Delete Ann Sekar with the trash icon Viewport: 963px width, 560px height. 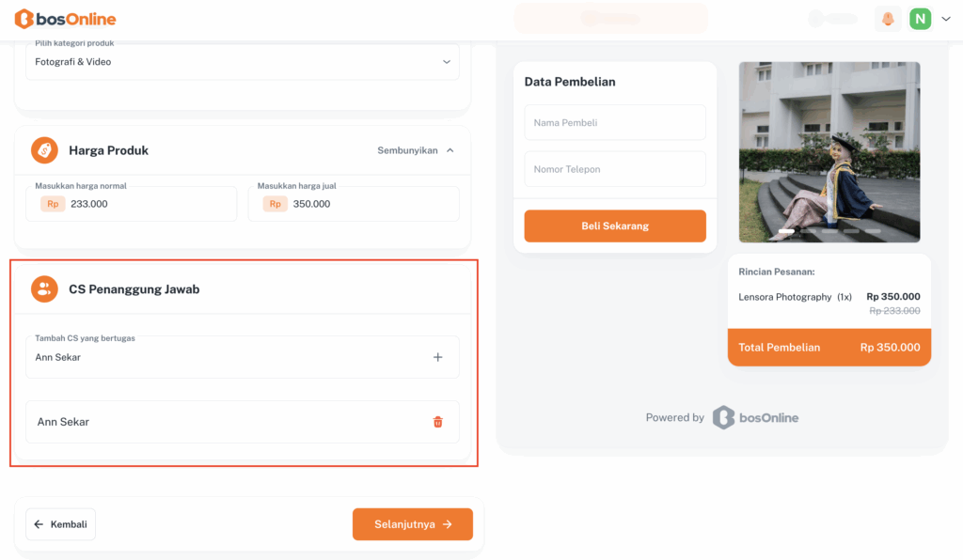pos(437,422)
